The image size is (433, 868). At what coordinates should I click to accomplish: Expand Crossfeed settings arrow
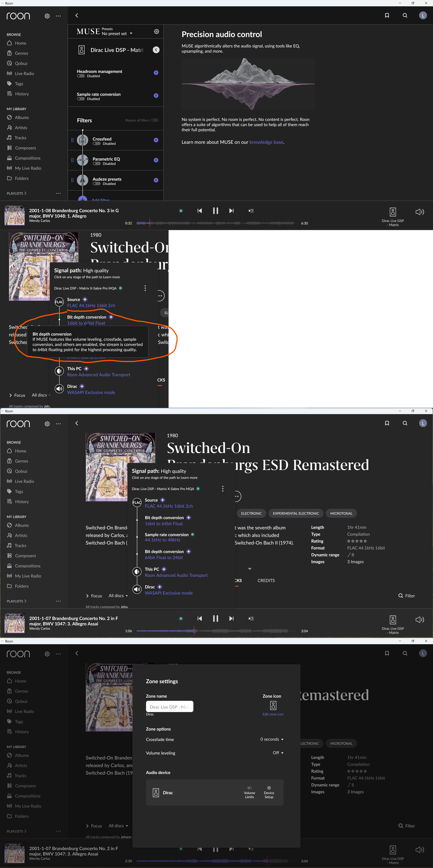pos(156,140)
